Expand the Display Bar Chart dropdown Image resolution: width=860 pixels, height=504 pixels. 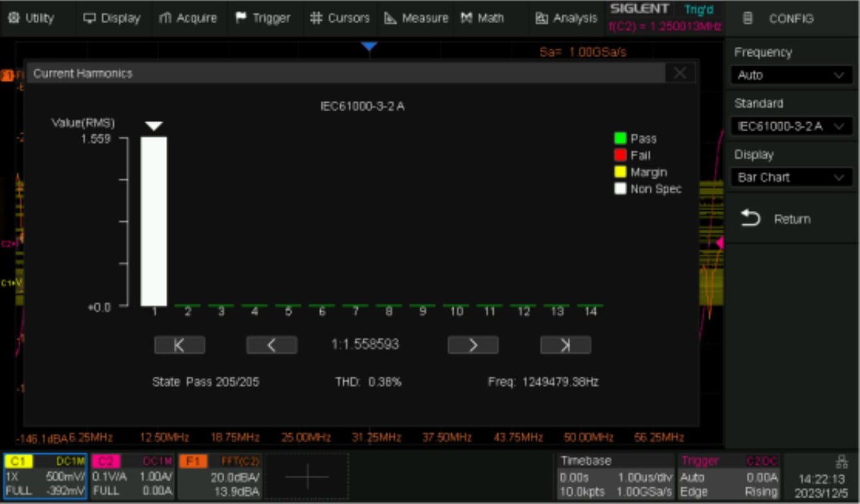click(791, 177)
